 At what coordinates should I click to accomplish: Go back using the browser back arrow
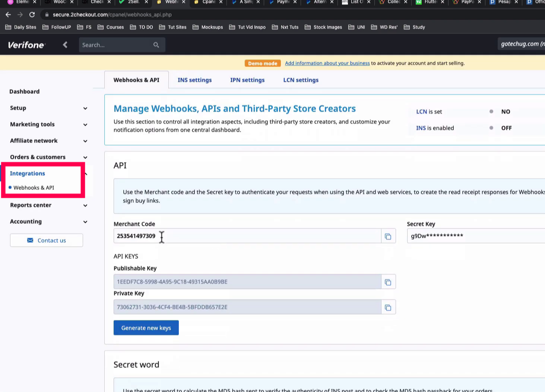(8, 15)
